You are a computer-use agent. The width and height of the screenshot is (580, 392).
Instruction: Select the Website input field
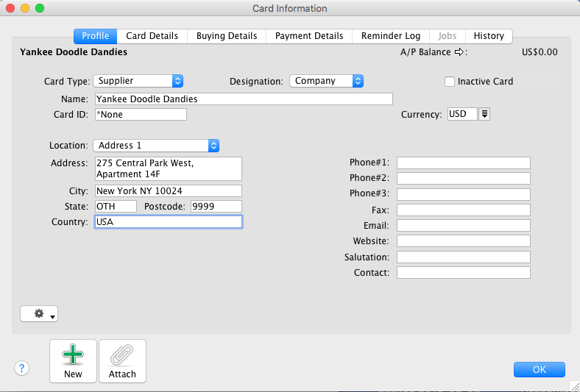[463, 241]
